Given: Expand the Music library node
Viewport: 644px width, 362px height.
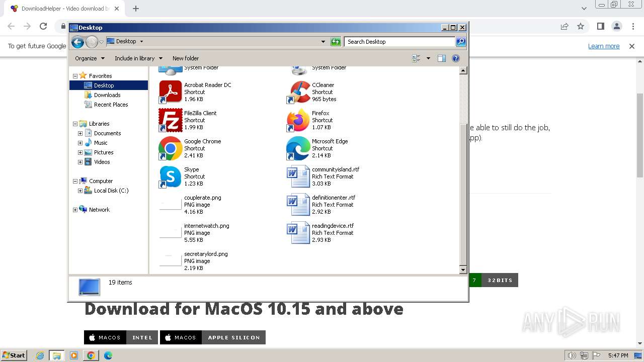Looking at the screenshot, I should (x=80, y=143).
